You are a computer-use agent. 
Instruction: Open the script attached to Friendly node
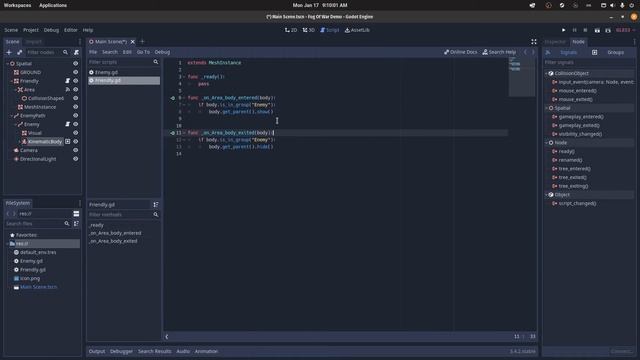[x=68, y=81]
